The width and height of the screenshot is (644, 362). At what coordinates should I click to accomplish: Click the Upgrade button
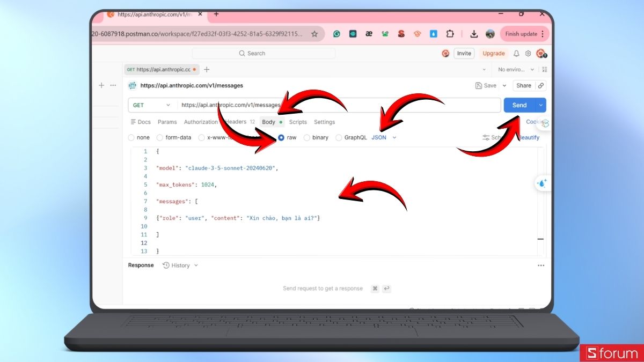point(493,54)
